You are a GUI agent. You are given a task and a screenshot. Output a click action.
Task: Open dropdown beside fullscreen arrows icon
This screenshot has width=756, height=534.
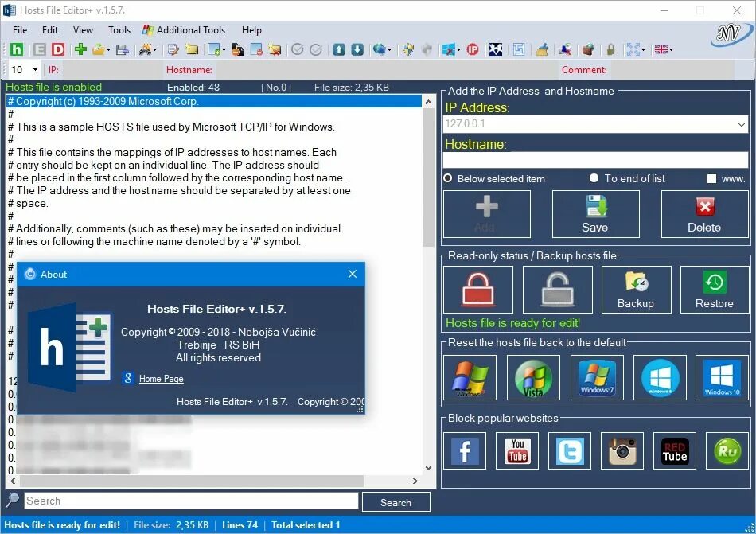coord(643,49)
